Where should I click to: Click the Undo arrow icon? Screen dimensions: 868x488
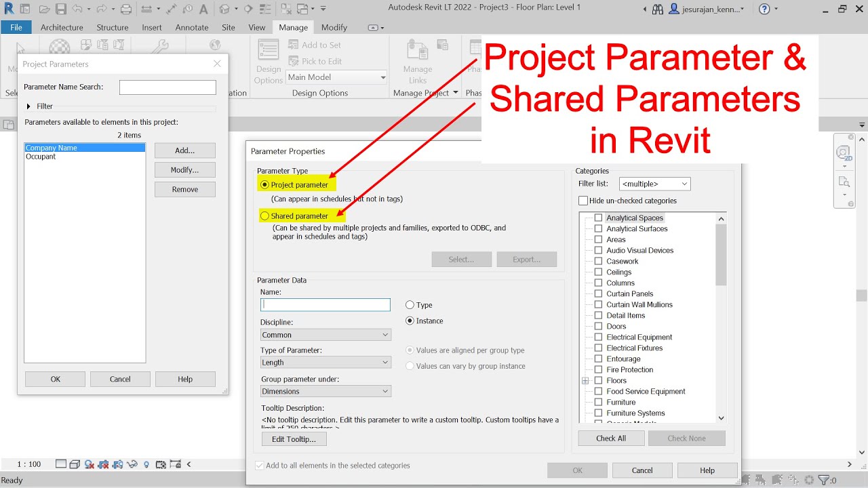point(77,9)
